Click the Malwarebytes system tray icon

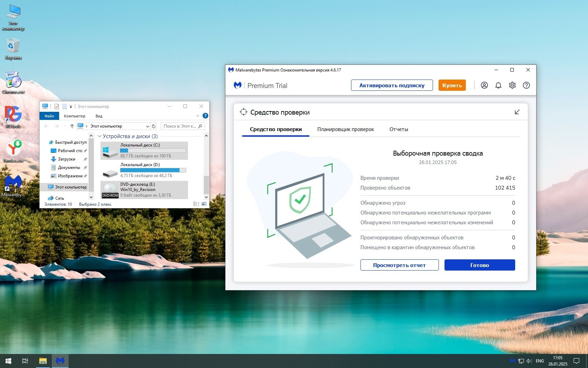[513, 361]
